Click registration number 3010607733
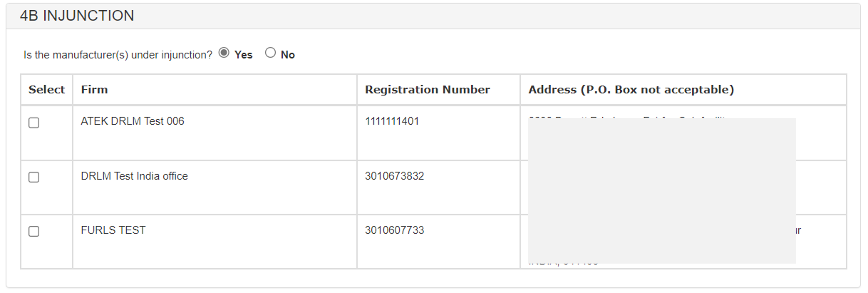The width and height of the screenshot is (868, 293). click(x=394, y=230)
